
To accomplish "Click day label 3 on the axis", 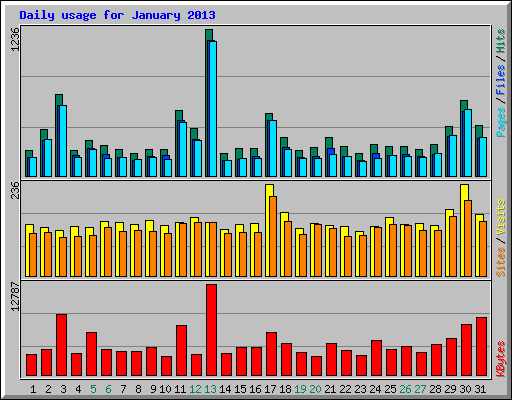I will tap(63, 389).
